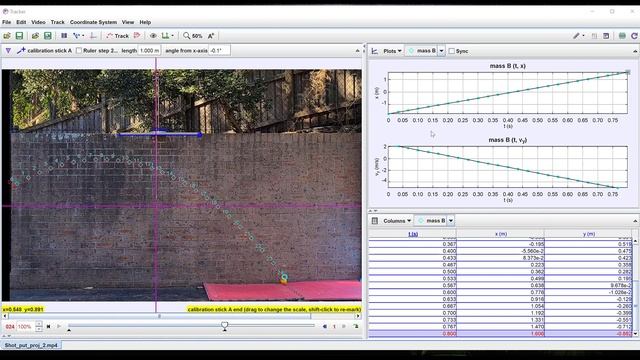Open the library browser toolbar icon
This screenshot has width=640, height=360.
click(x=35, y=36)
